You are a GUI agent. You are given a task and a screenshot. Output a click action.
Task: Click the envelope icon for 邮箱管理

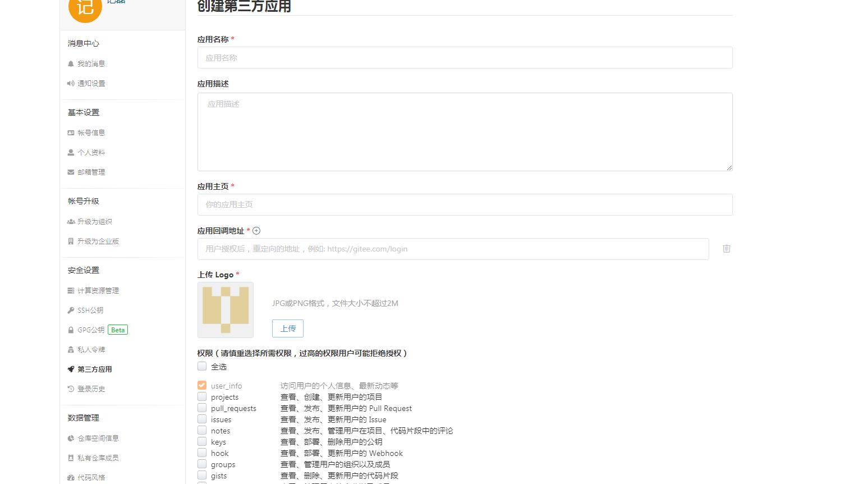[x=70, y=172]
